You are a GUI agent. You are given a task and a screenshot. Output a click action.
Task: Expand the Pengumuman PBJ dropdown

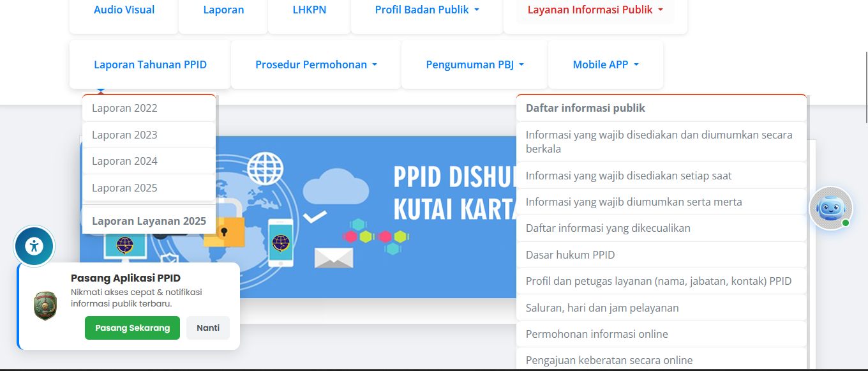(x=474, y=64)
